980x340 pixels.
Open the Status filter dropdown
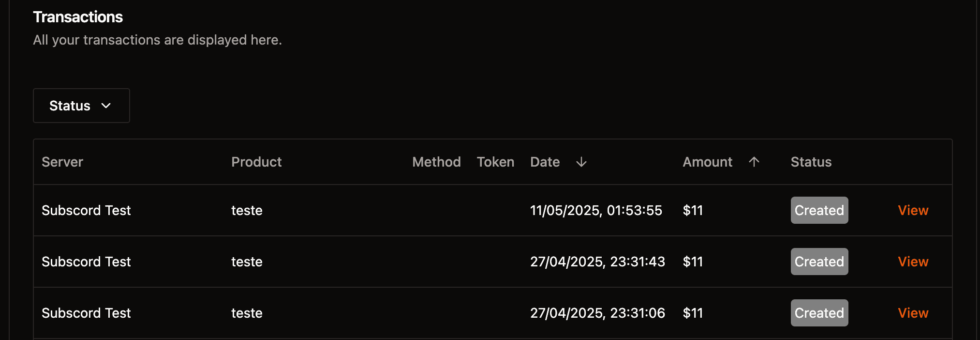81,106
